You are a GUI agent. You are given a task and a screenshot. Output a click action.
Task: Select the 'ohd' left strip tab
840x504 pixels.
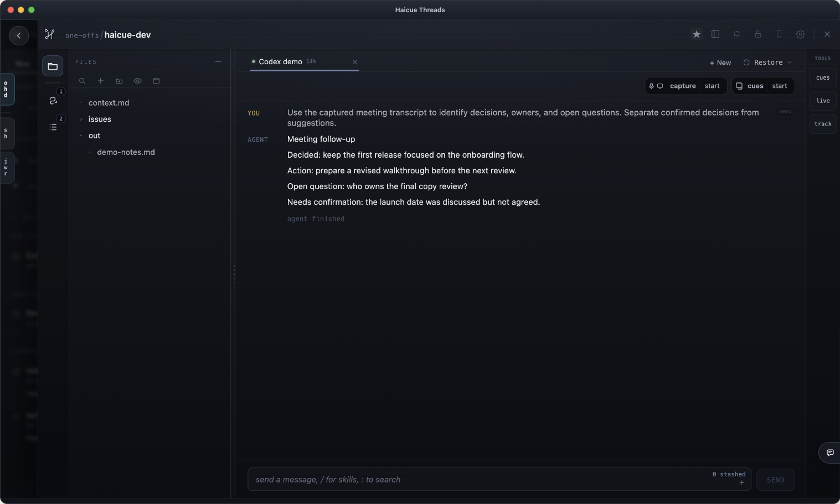pyautogui.click(x=7, y=89)
